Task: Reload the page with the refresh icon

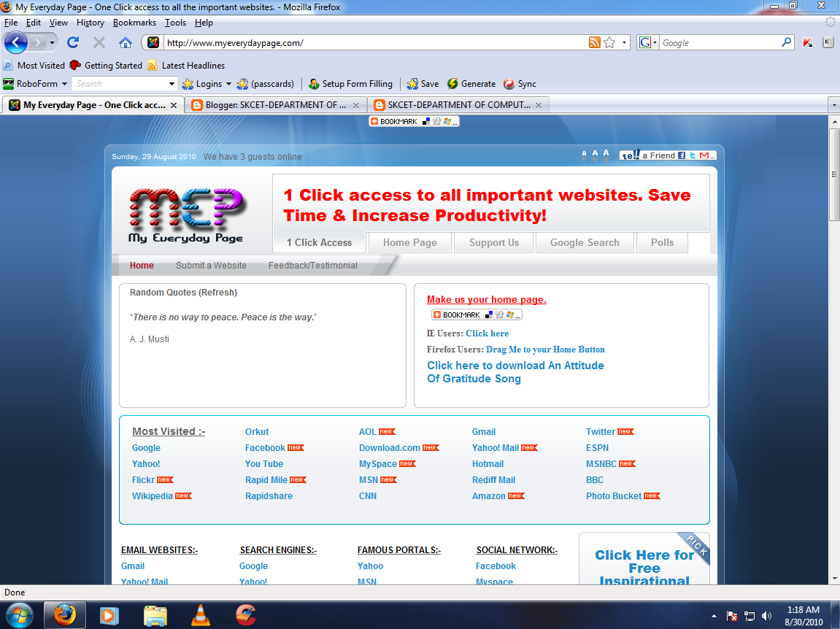Action: pyautogui.click(x=74, y=42)
